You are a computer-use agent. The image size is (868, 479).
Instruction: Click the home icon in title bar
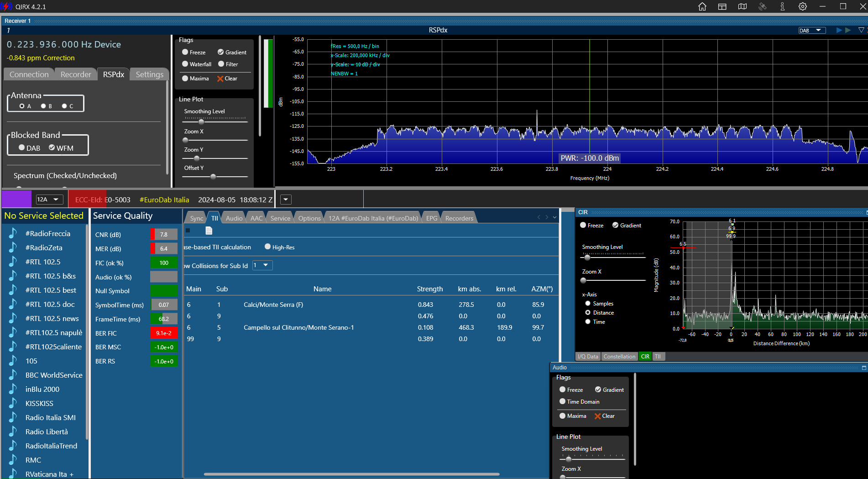[x=702, y=6]
